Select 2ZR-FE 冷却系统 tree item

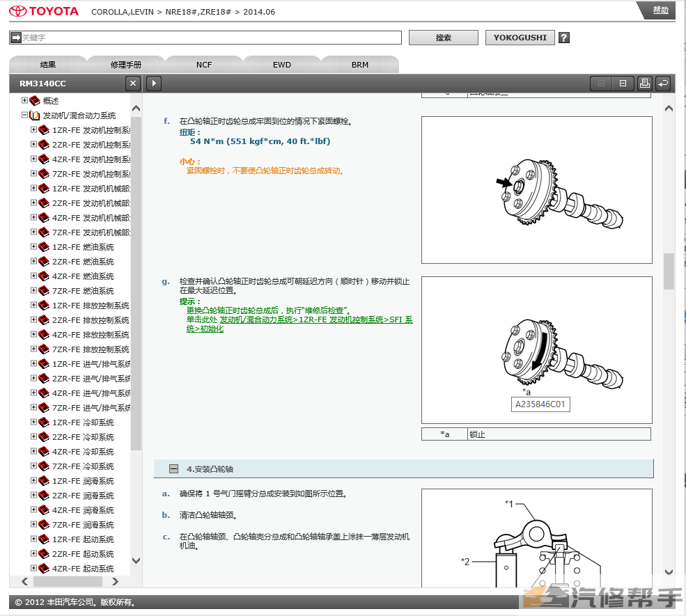[x=83, y=437]
